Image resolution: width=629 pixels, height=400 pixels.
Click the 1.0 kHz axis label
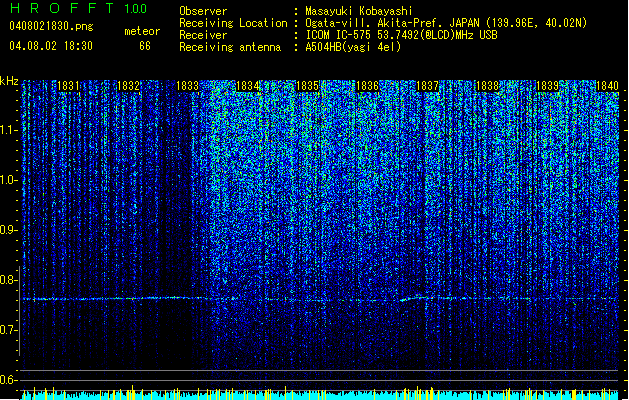(8, 180)
